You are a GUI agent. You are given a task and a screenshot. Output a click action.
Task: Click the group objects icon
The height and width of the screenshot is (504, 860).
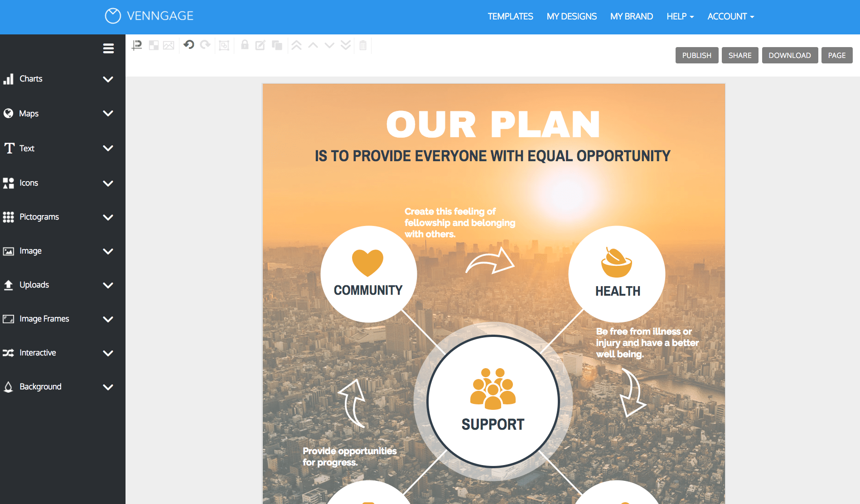[224, 45]
